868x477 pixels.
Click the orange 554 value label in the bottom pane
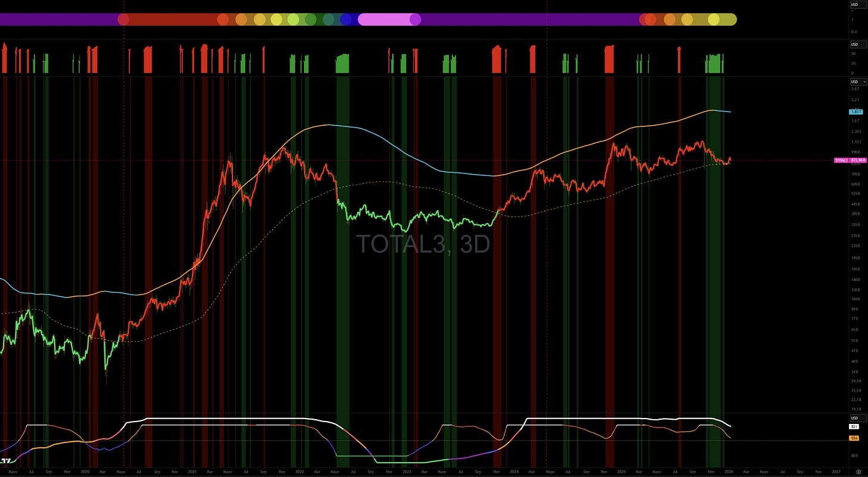tap(854, 438)
